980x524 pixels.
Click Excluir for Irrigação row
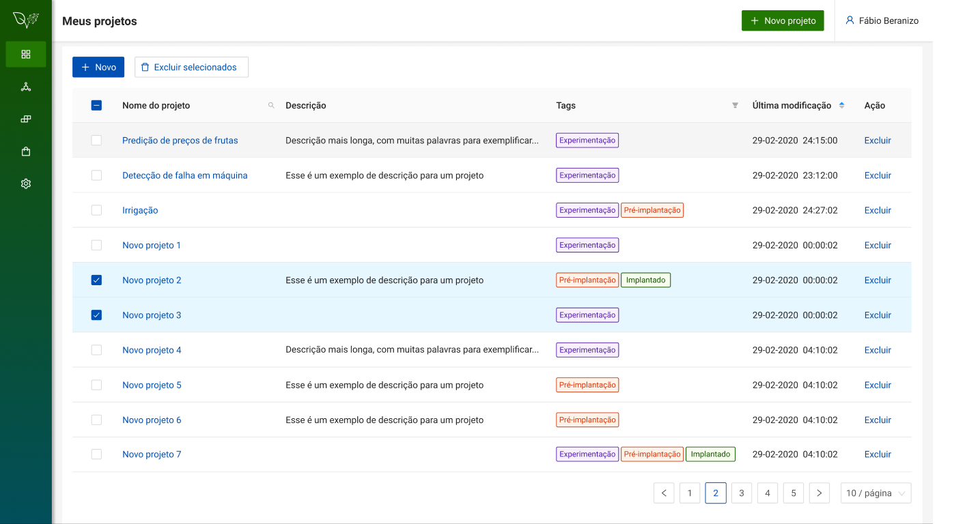(878, 210)
